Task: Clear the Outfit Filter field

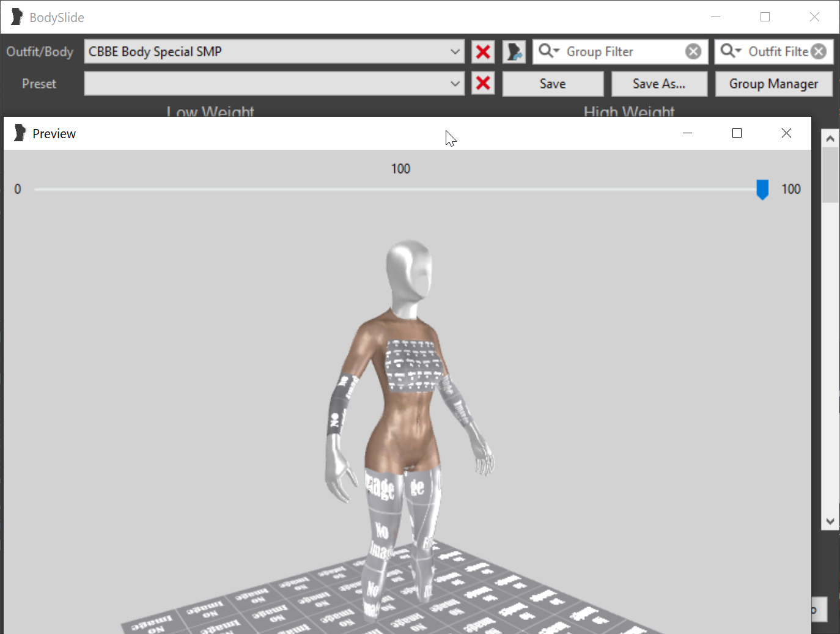Action: click(819, 51)
